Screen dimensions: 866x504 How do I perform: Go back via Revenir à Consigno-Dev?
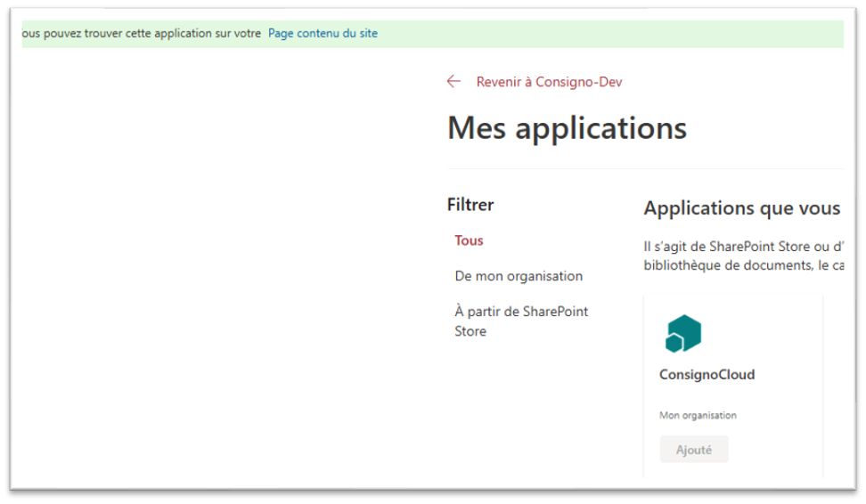(549, 82)
